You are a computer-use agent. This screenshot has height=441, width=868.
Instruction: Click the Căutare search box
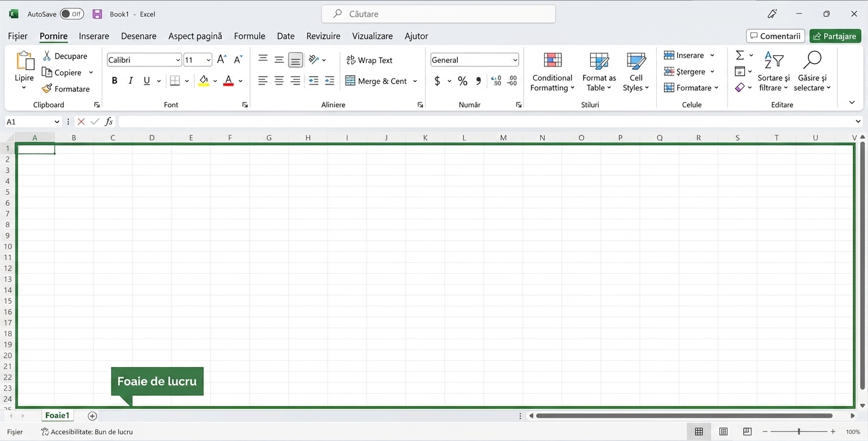(438, 14)
